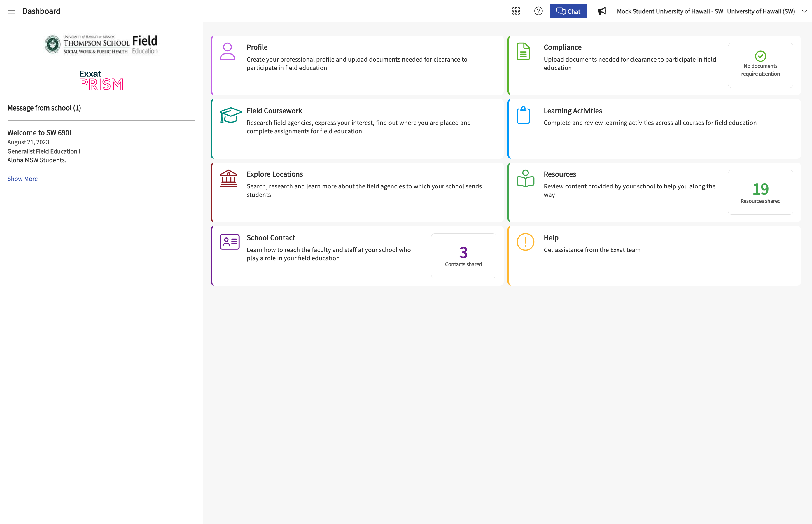The image size is (812, 524).
Task: Click the 19 Resources shared box
Action: coord(760,192)
